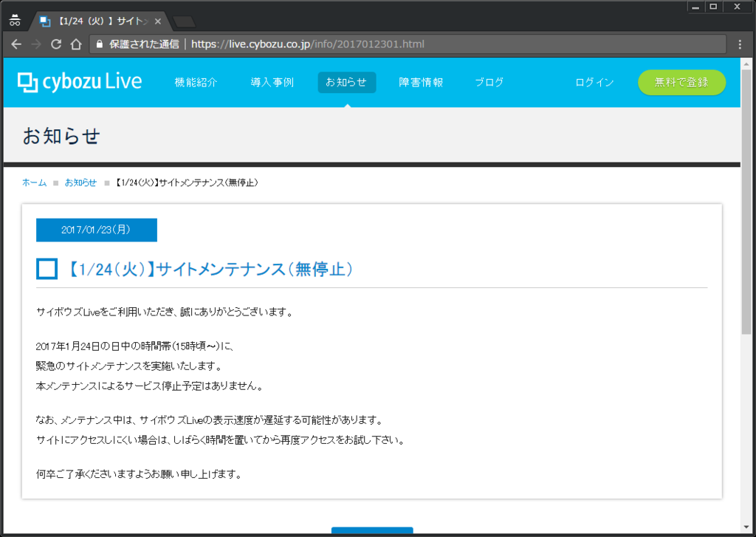This screenshot has width=756, height=537.
Task: Click breadcrumb text 【1/24（火）】サイトメンテナンス（無停止）
Action: pos(187,182)
